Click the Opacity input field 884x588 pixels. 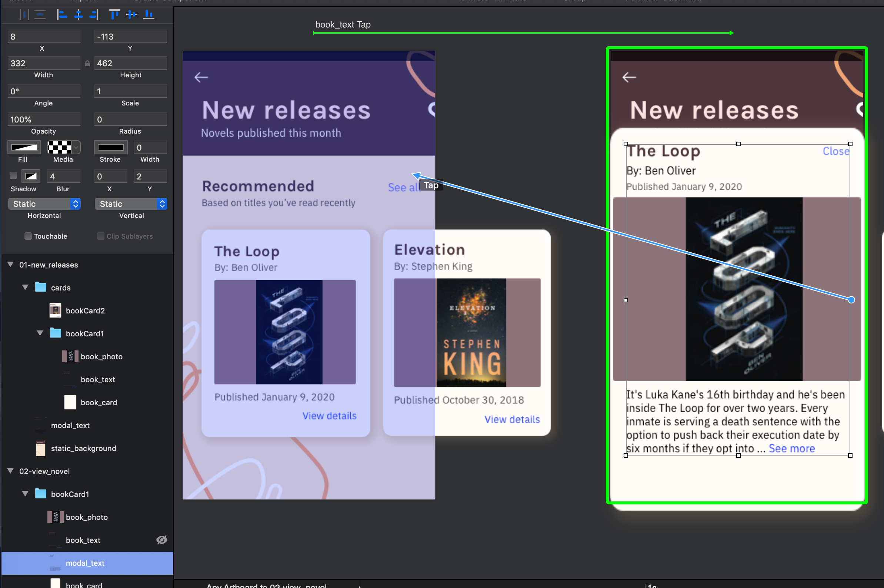pyautogui.click(x=44, y=119)
